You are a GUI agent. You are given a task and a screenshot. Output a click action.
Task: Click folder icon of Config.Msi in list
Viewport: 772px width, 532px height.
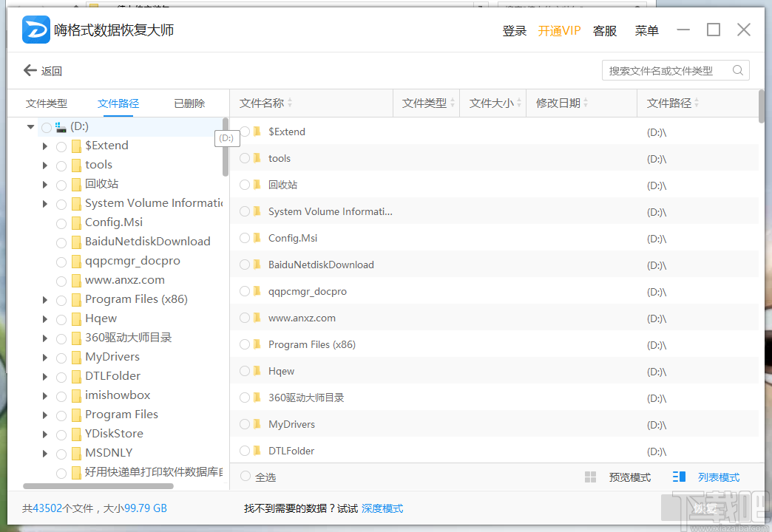pos(257,238)
